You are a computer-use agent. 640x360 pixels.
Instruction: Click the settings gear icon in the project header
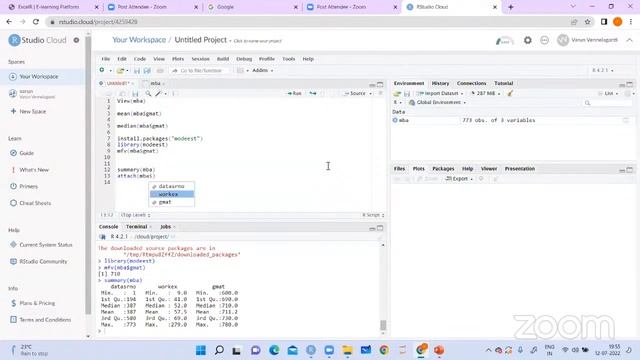click(528, 40)
